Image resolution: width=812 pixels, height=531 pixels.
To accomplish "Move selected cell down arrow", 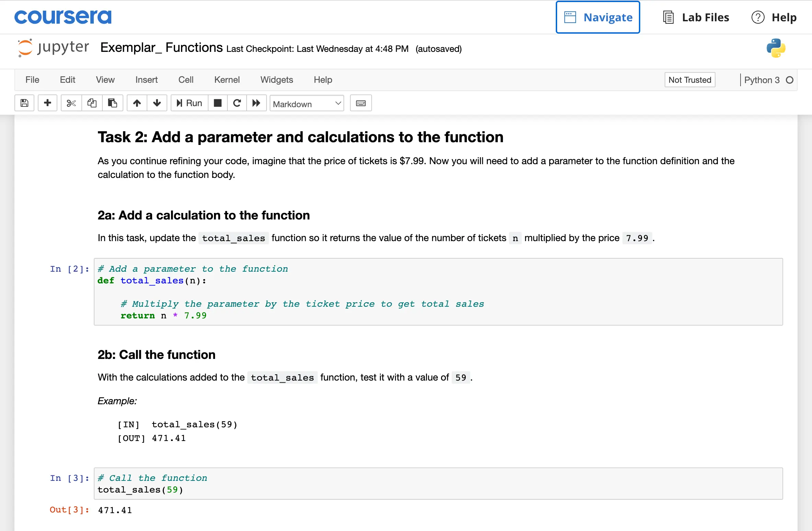I will tap(157, 103).
